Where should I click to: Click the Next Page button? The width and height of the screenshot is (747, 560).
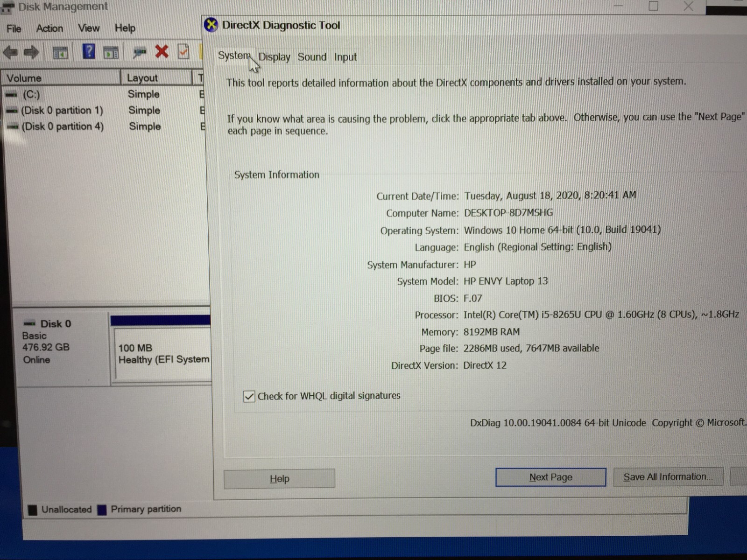551,477
